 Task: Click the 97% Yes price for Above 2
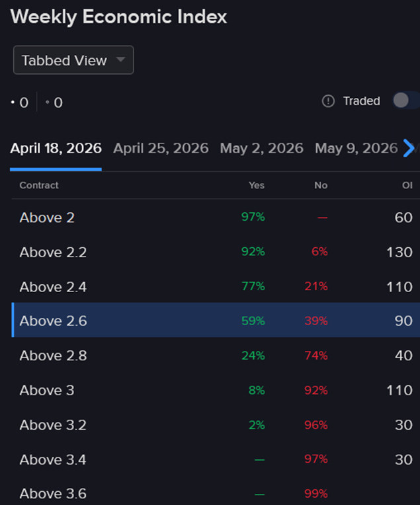(253, 217)
